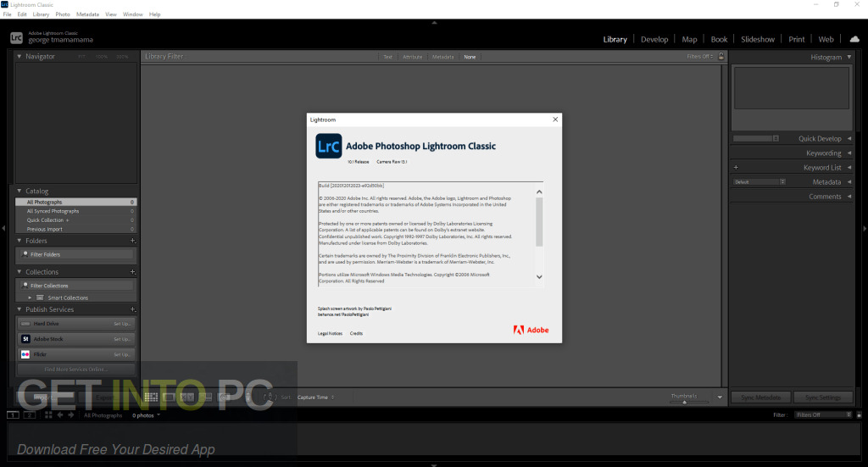
Task: Select Text in Library Filter bar
Action: click(x=387, y=57)
